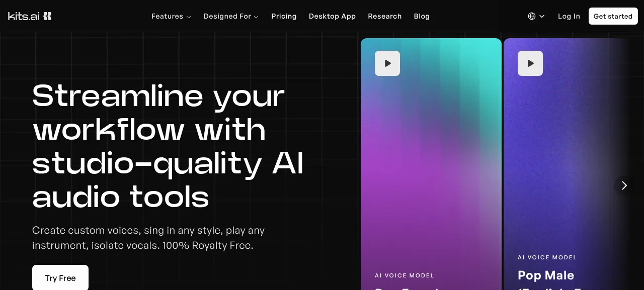Screen dimensions: 644x290
Task: Play the first AI voice model preview
Action: 387,63
